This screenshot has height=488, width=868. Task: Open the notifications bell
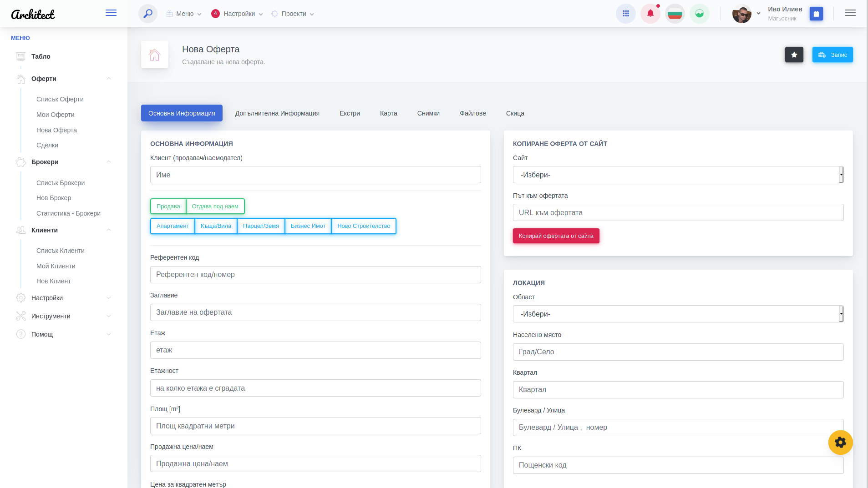point(650,14)
